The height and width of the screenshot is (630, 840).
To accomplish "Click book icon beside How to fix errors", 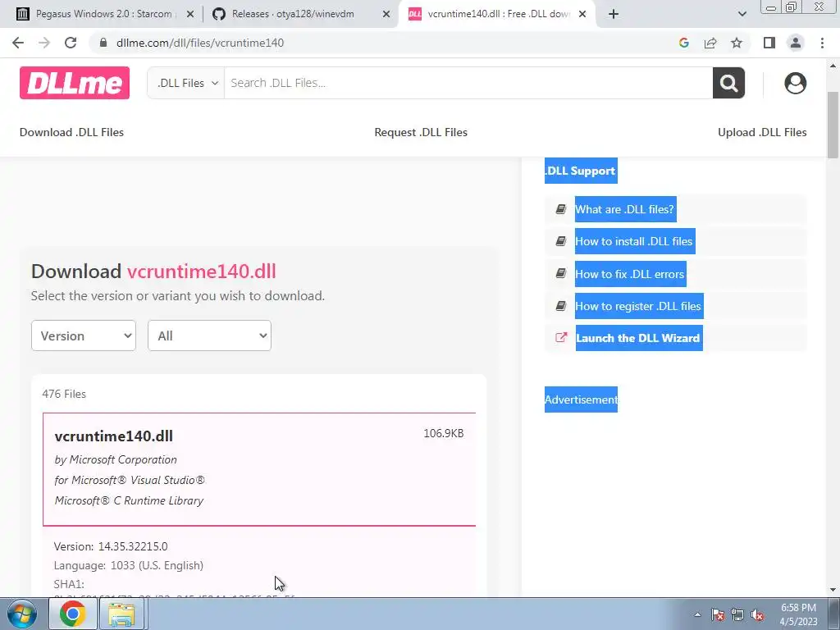I will [561, 273].
